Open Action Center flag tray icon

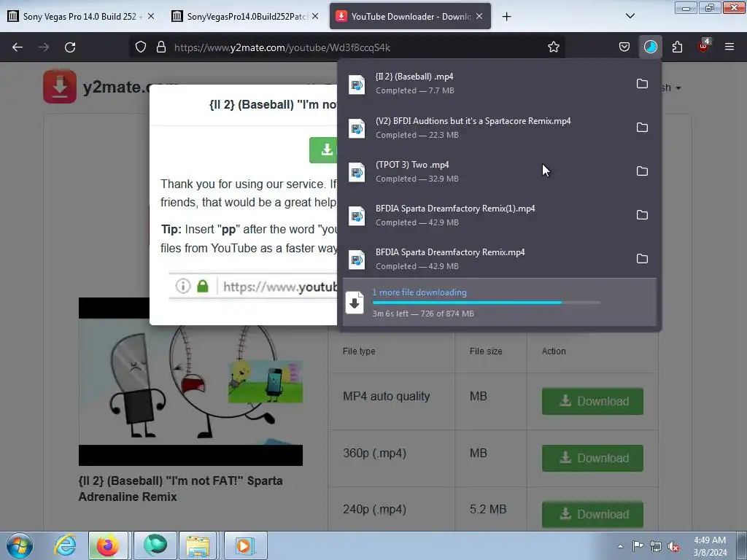point(638,546)
